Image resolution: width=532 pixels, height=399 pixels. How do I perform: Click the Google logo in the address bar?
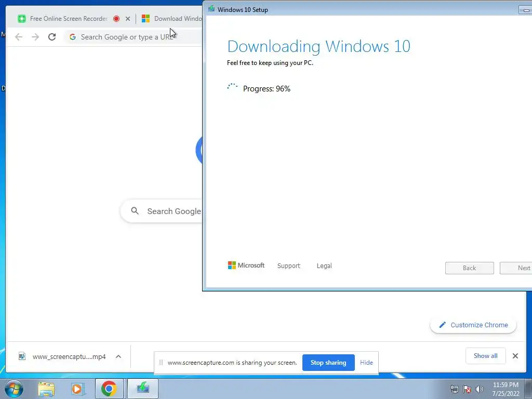coord(73,37)
